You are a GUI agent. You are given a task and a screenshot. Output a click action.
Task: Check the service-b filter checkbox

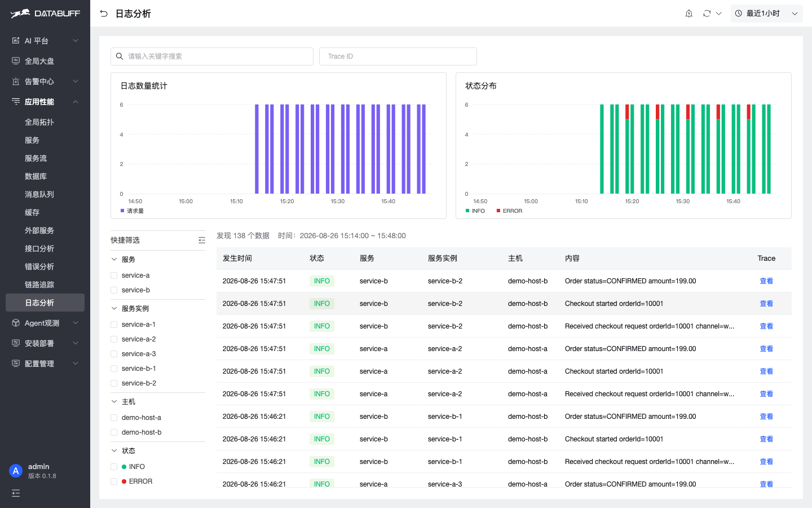pos(114,290)
